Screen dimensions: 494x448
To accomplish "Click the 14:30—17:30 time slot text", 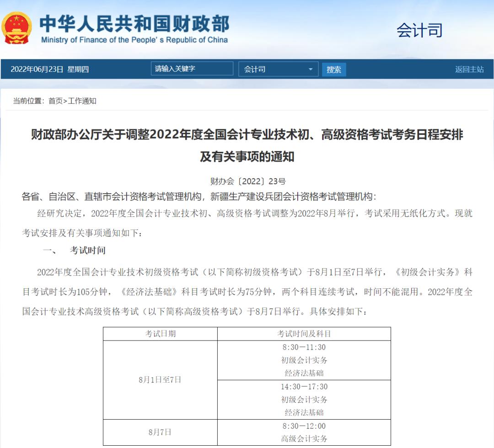I will pyautogui.click(x=304, y=387).
